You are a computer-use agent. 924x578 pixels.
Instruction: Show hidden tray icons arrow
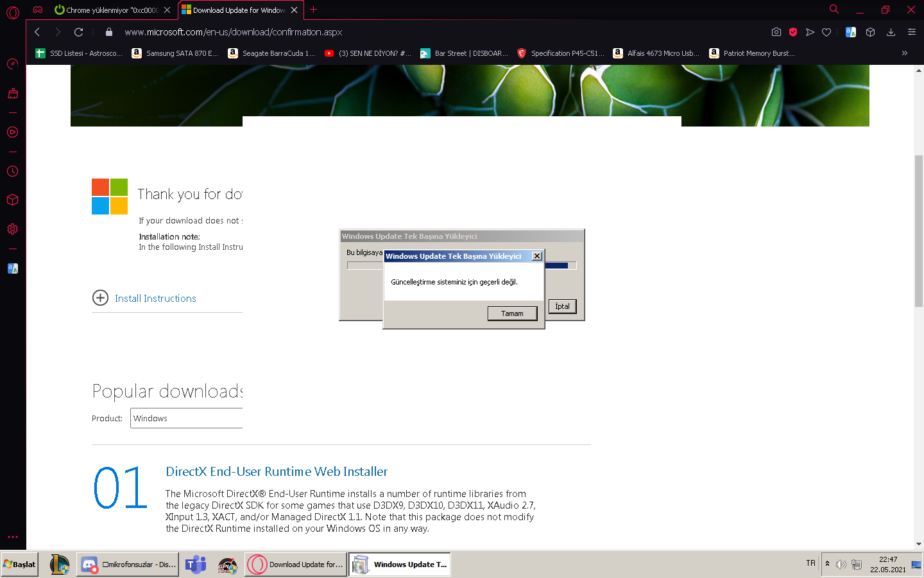(x=828, y=564)
